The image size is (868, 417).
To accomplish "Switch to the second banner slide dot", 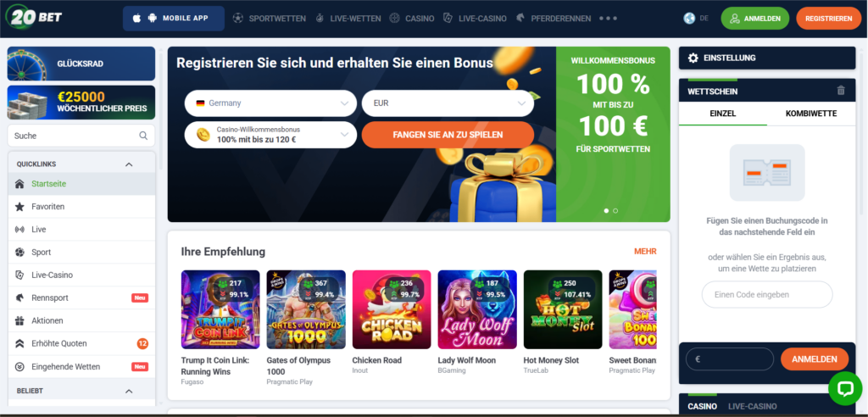I will click(615, 210).
